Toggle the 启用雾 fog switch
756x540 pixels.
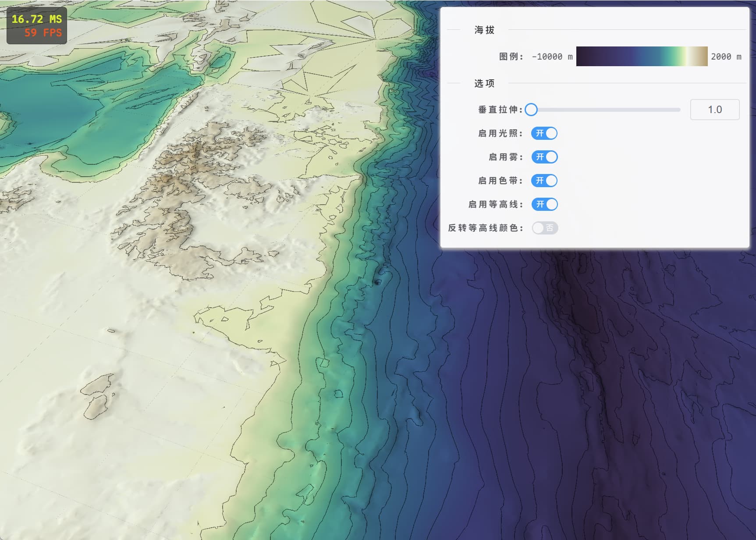pyautogui.click(x=544, y=157)
